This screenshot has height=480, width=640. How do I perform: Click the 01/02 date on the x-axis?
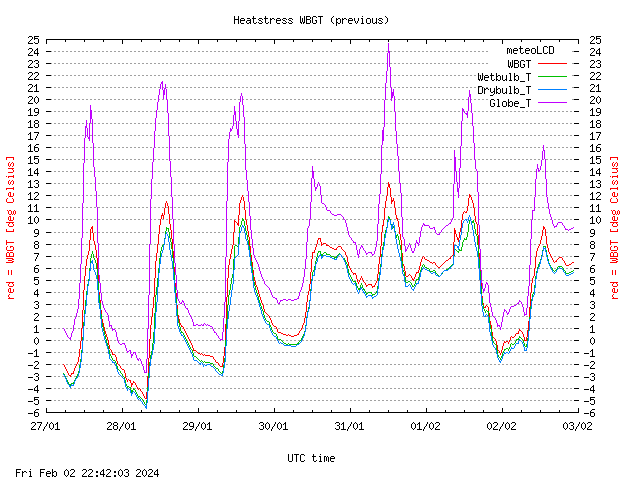[425, 425]
